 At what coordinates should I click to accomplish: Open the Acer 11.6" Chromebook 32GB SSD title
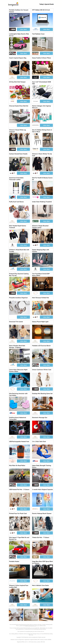(x=41, y=83)
